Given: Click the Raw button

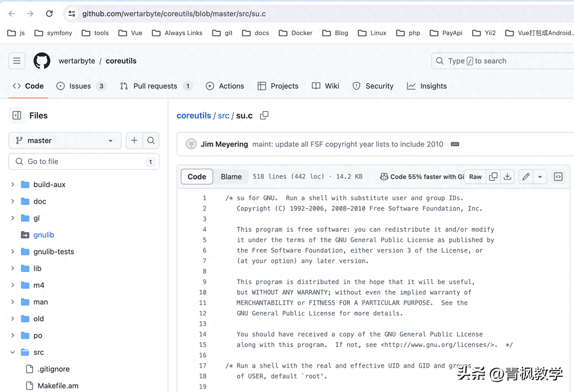Looking at the screenshot, I should pyautogui.click(x=475, y=177).
